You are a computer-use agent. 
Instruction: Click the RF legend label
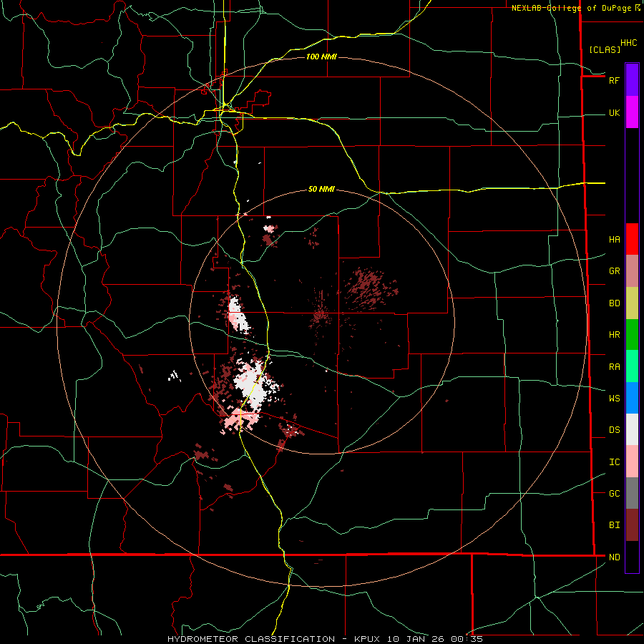[x=614, y=80]
